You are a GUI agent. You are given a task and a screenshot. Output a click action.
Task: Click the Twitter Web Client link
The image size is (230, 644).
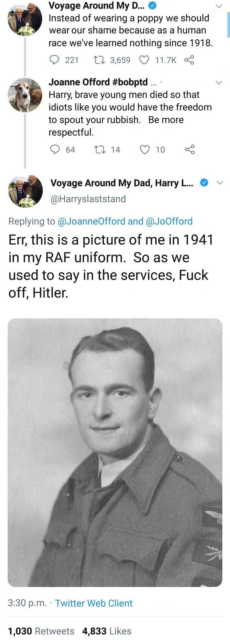coord(93,603)
